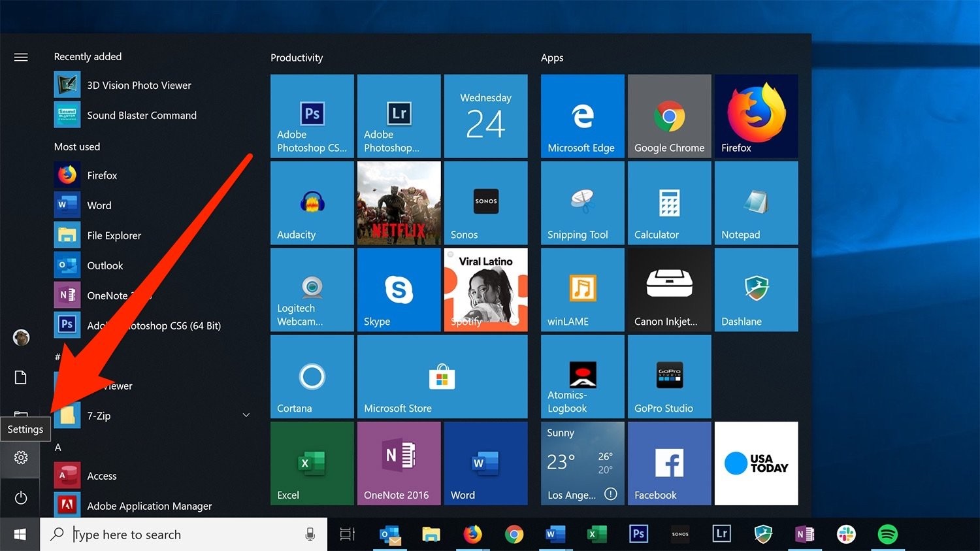The width and height of the screenshot is (980, 551).
Task: Open Slack from the taskbar
Action: (x=846, y=535)
